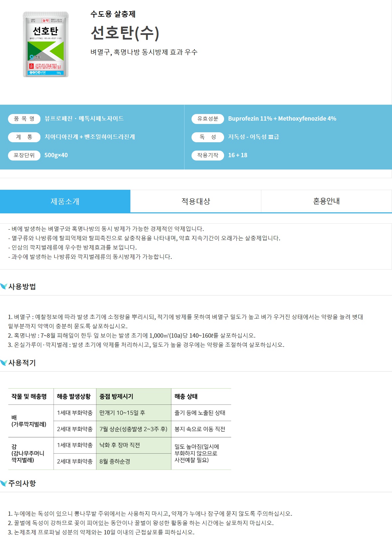Click the 1세대 부화약충 cell in 배 row
This screenshot has width=392, height=558.
pos(75,413)
